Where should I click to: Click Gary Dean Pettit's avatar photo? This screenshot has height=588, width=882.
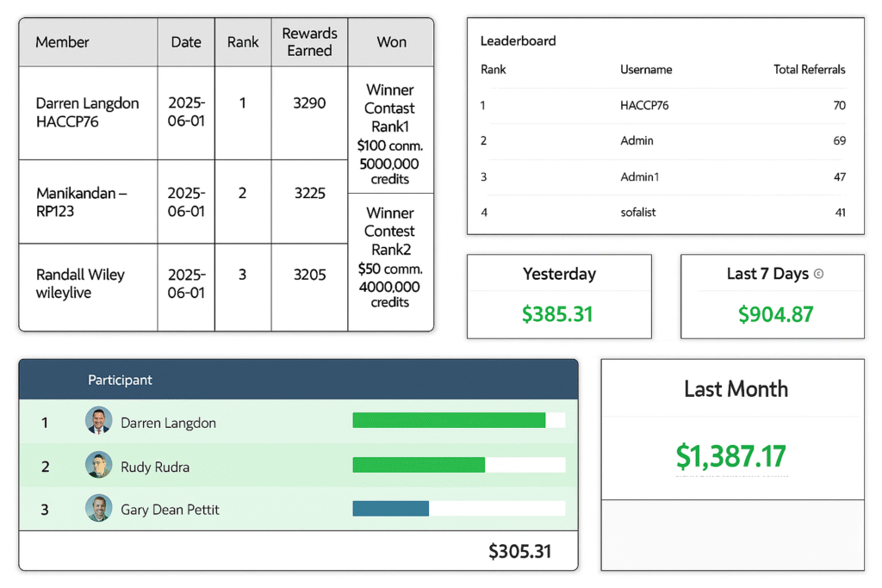pyautogui.click(x=99, y=509)
